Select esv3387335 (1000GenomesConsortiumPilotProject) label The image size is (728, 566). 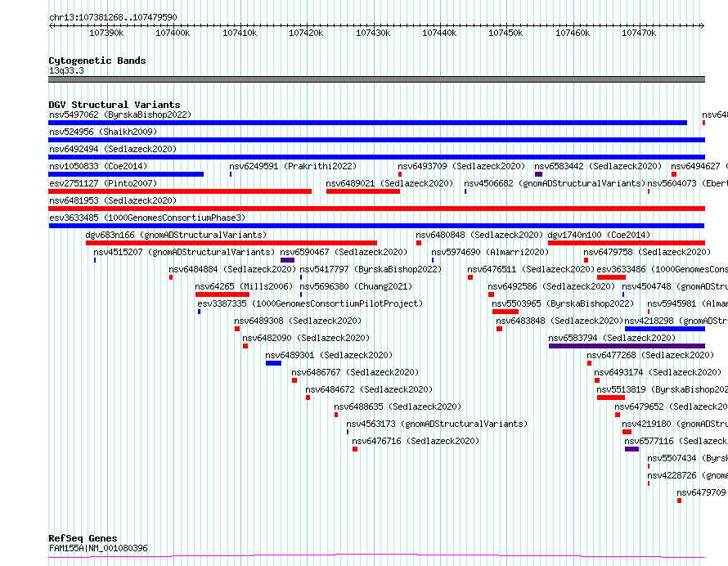310,303
